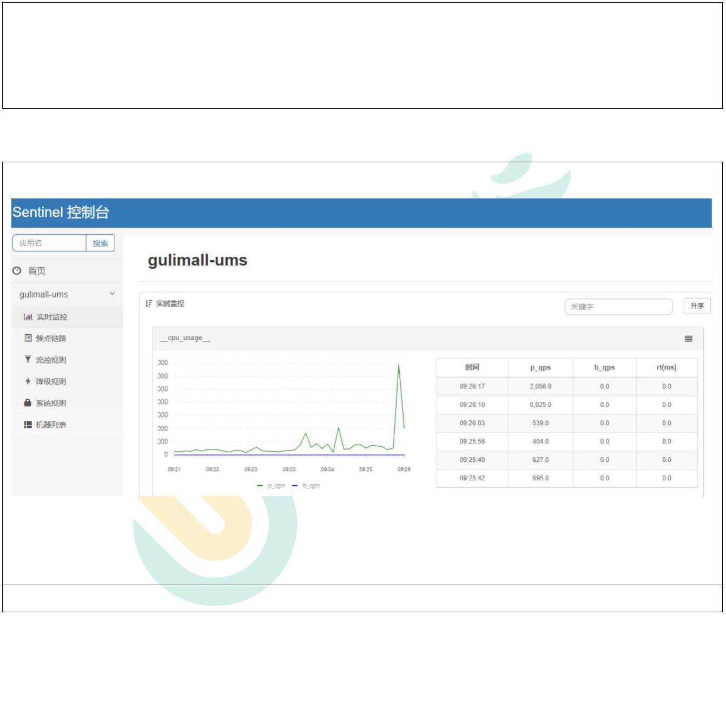This screenshot has height=728, width=726.
Task: Focus the 应用名 search field
Action: coord(49,243)
